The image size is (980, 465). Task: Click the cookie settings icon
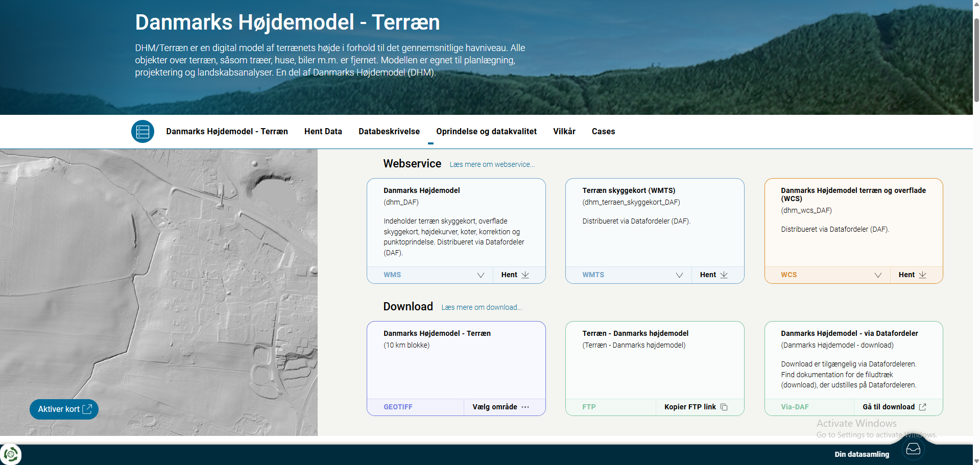coord(11,454)
